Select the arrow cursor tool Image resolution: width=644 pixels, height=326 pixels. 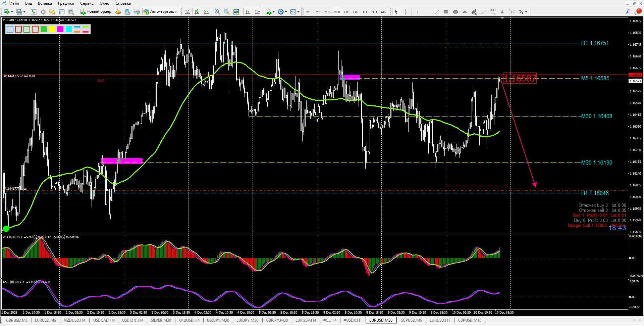pos(396,12)
